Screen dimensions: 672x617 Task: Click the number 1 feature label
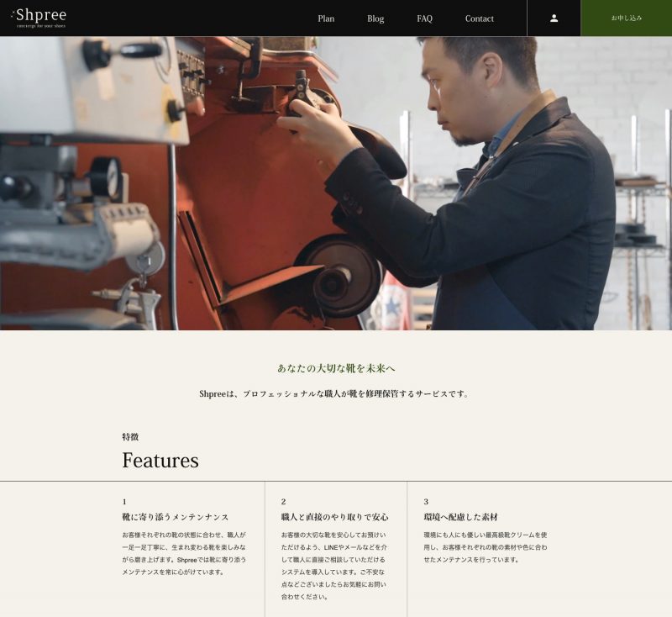tap(124, 502)
